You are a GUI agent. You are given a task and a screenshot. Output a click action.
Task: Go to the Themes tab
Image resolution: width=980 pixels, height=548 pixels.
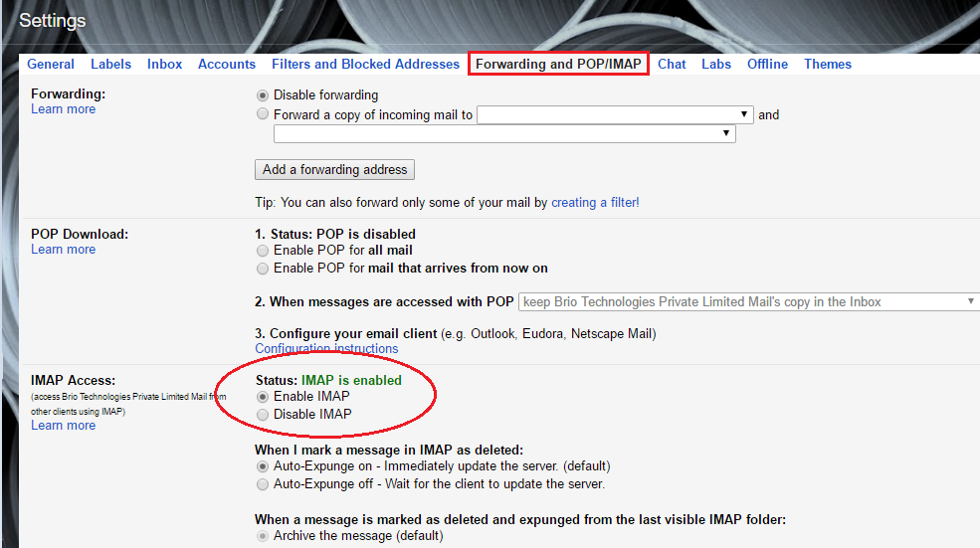(828, 64)
